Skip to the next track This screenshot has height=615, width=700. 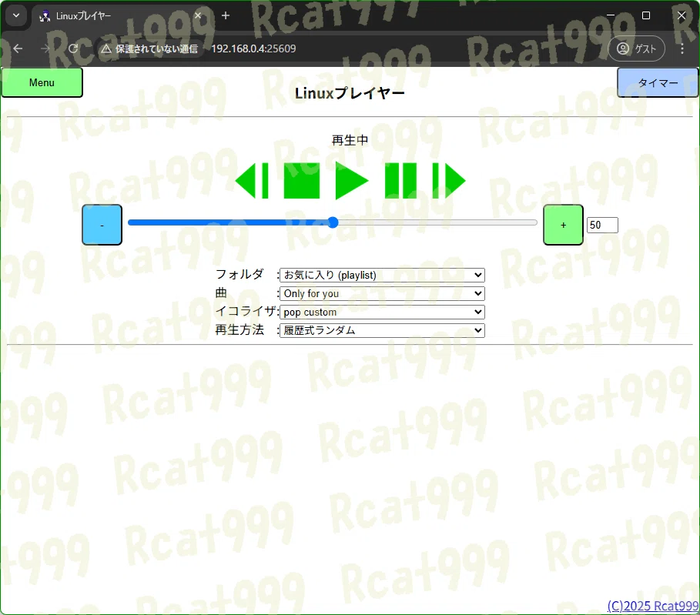[x=449, y=181]
